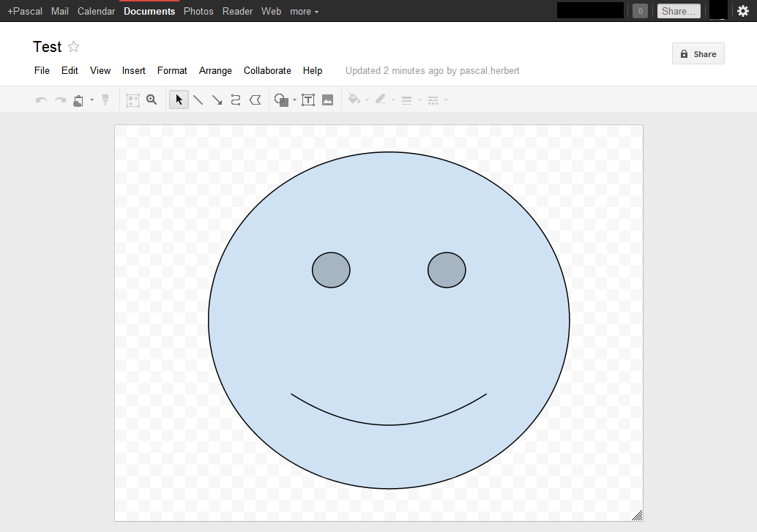Select the Line tool
The image size is (757, 532).
[x=198, y=100]
